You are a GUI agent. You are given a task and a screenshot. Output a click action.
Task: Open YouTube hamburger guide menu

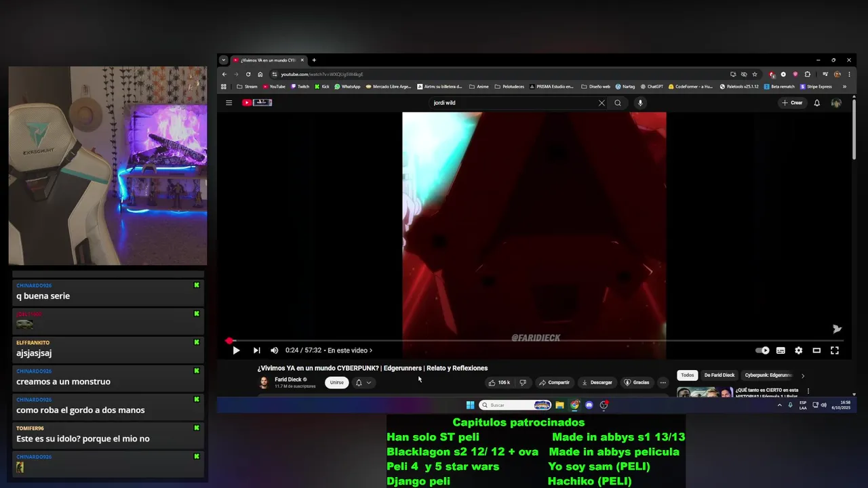(x=229, y=103)
